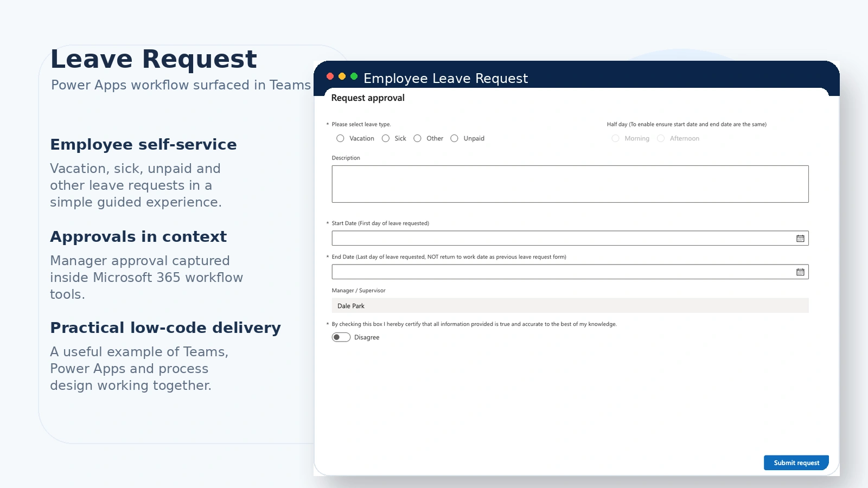Click the red window dot

tap(330, 76)
